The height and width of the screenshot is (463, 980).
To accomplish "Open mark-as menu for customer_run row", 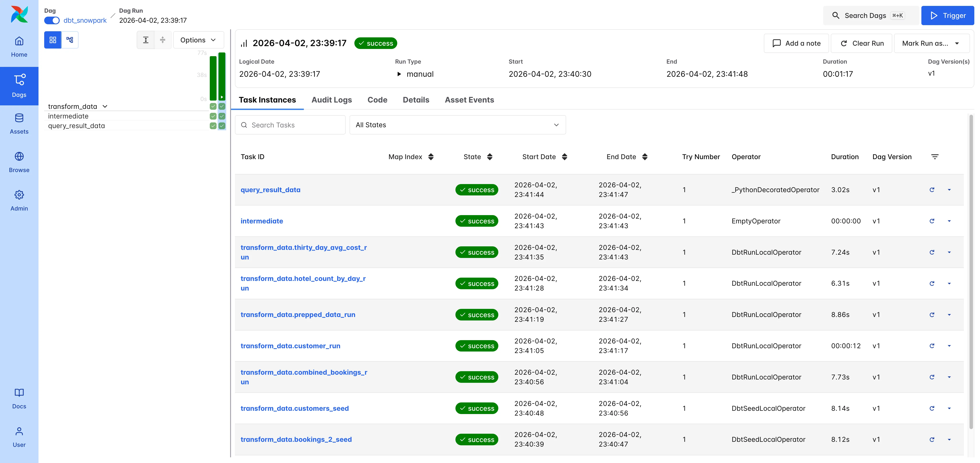I will coord(949,346).
